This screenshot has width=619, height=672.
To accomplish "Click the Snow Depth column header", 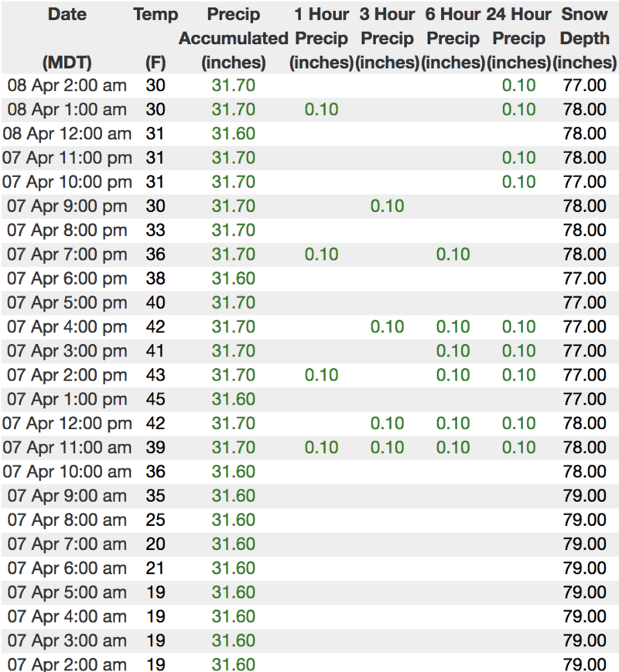I will pos(584,38).
